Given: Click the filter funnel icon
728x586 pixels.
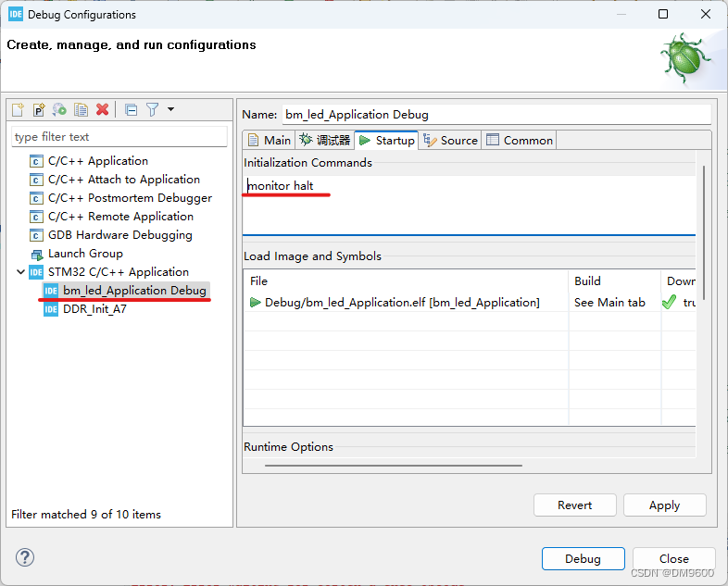Looking at the screenshot, I should 152,110.
